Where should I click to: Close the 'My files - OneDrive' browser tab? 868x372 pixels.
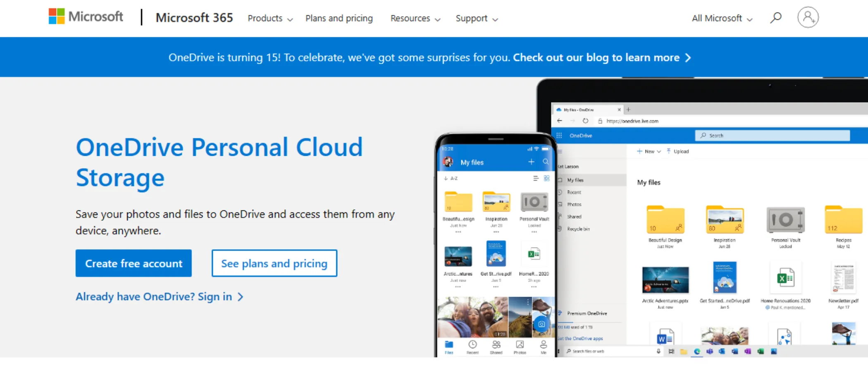point(619,110)
